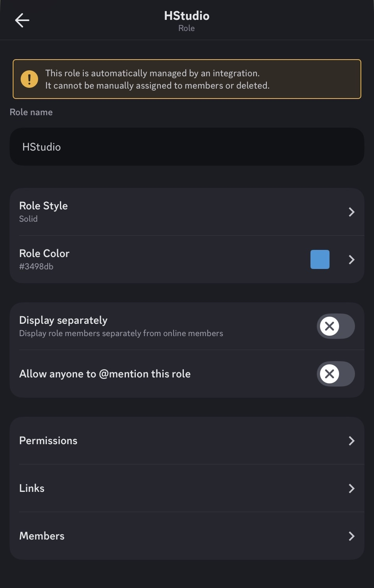Open the Members list item

(42, 536)
